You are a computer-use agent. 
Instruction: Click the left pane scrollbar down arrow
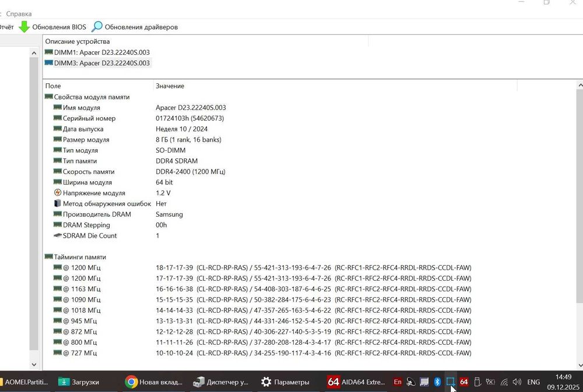[34, 365]
